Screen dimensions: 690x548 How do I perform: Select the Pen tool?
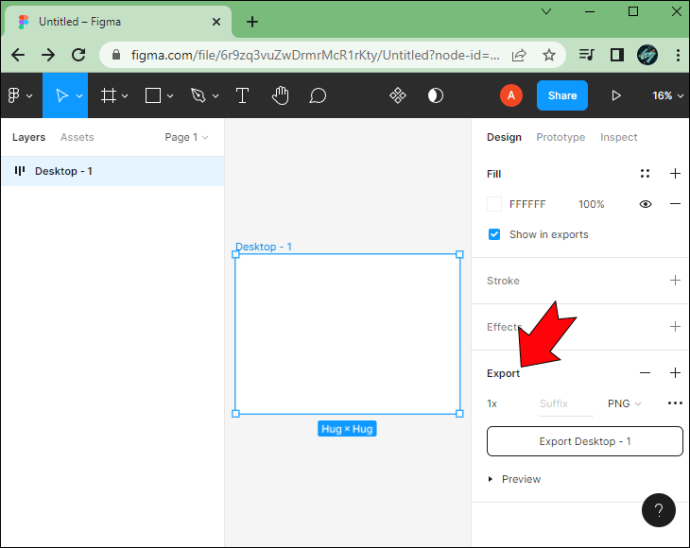click(x=198, y=96)
